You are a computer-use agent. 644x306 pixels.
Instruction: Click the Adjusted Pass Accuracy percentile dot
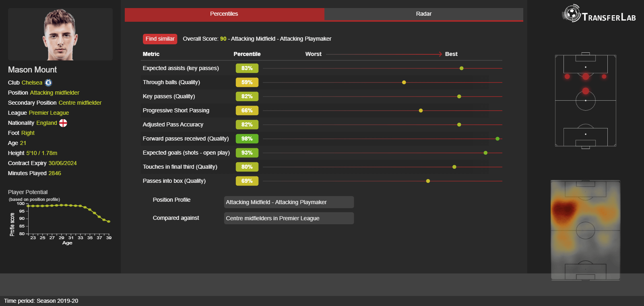tap(459, 125)
